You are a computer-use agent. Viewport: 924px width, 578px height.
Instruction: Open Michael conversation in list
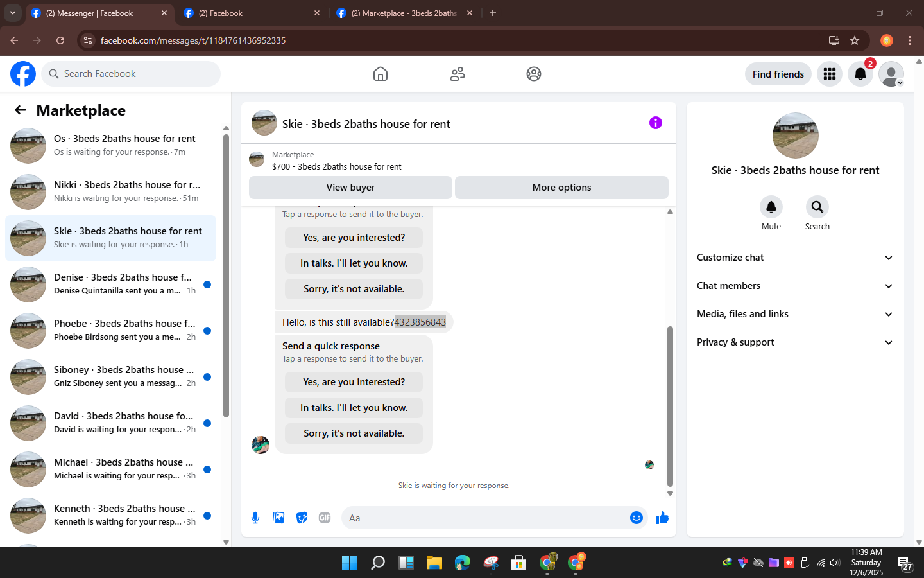tap(110, 469)
